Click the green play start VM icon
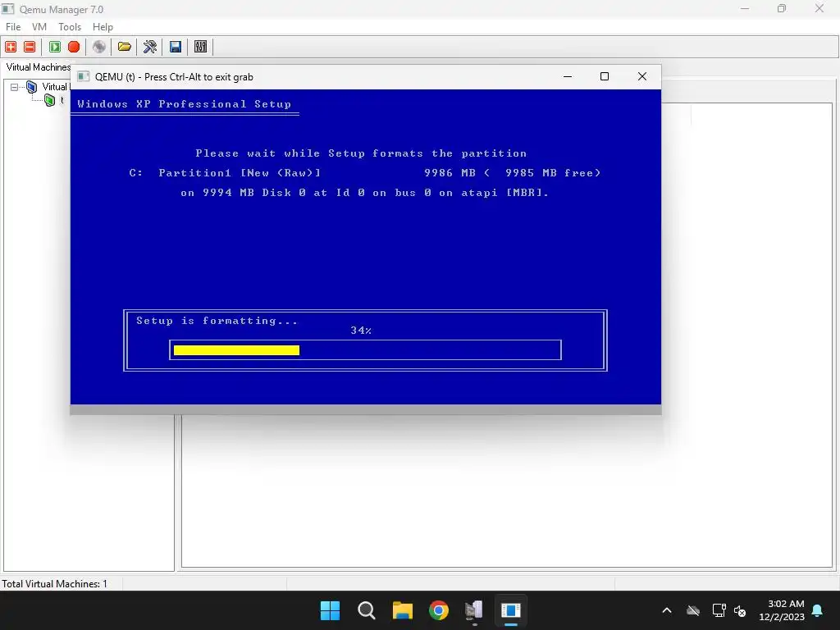This screenshot has width=840, height=630. tap(55, 47)
